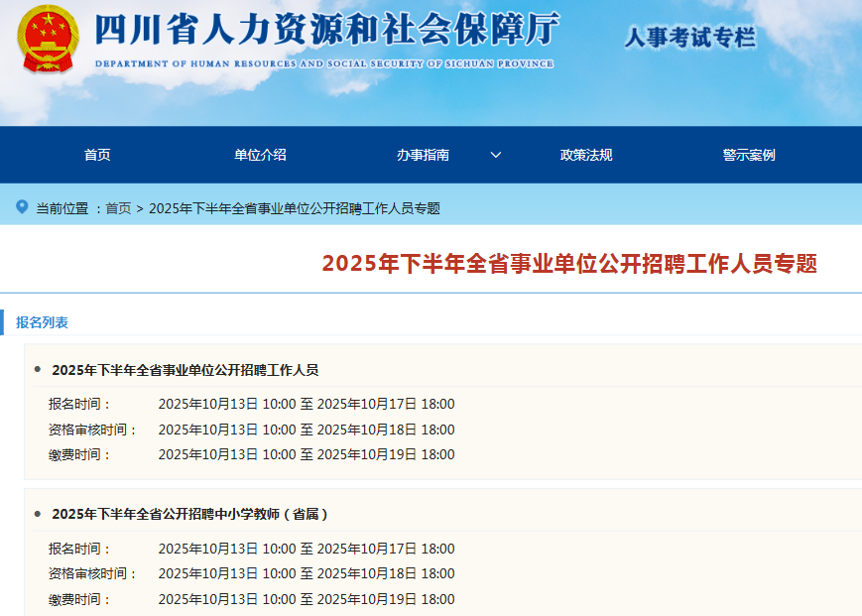The height and width of the screenshot is (616, 862).
Task: Open the 单位介绍 navigation item
Action: [x=260, y=155]
